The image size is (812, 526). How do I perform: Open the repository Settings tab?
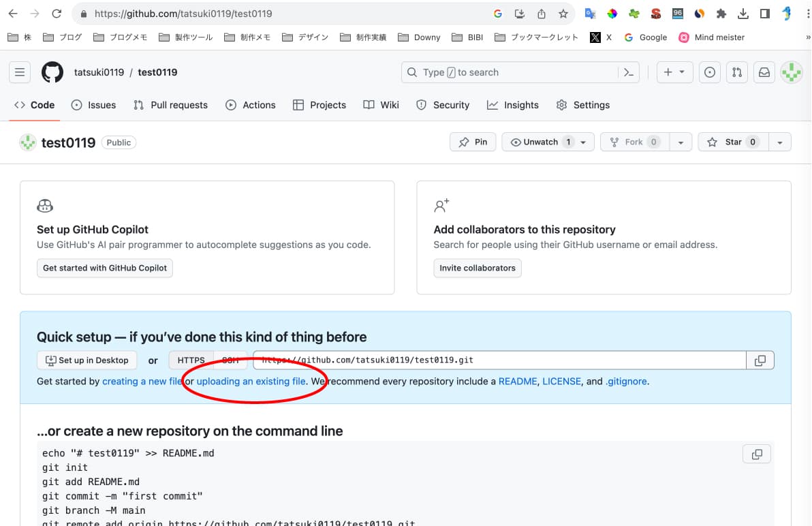tap(591, 105)
